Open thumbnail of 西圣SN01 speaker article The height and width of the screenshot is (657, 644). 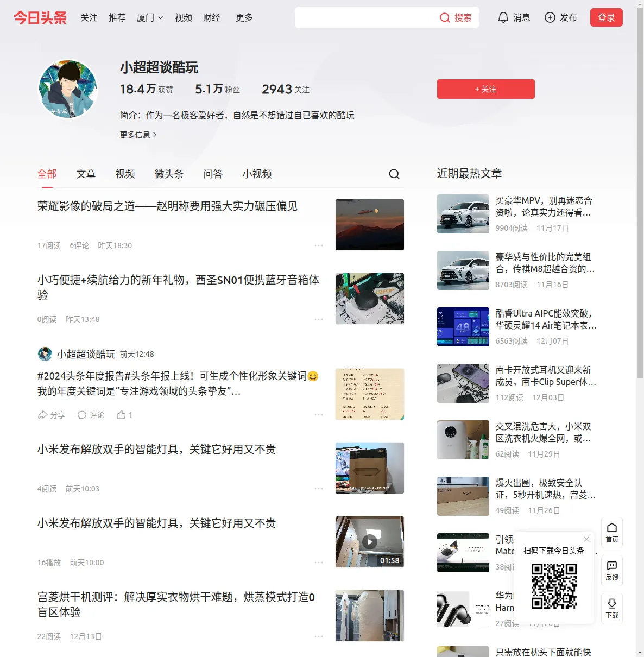point(370,299)
